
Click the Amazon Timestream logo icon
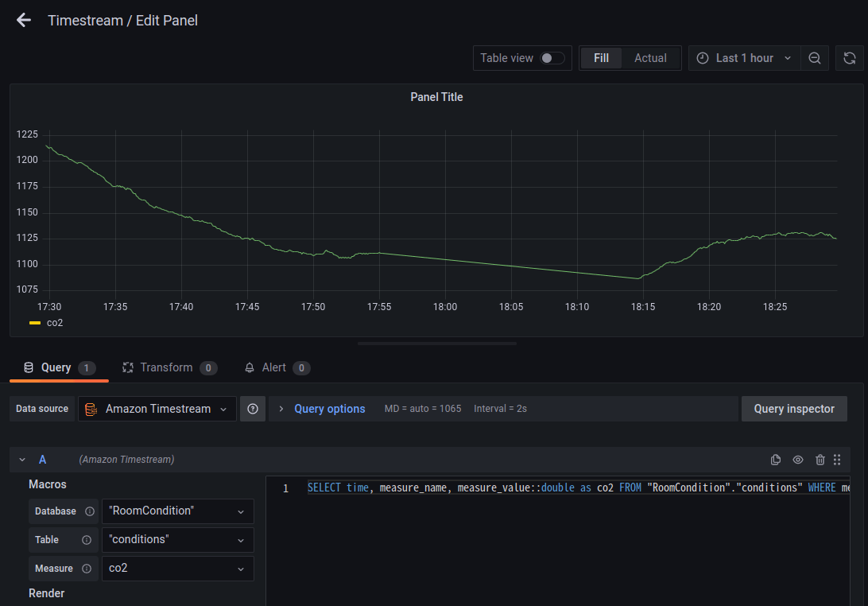(x=91, y=410)
